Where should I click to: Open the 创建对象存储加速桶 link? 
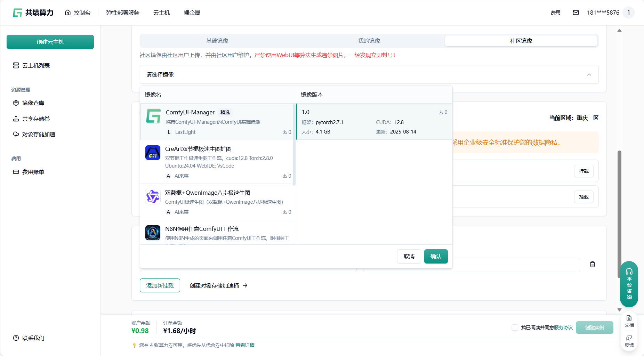(x=218, y=285)
